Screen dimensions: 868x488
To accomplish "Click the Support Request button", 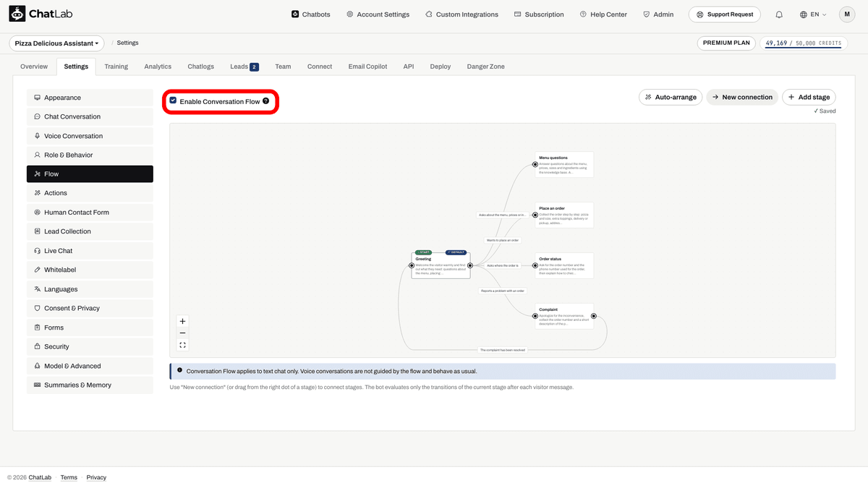I will tap(725, 14).
